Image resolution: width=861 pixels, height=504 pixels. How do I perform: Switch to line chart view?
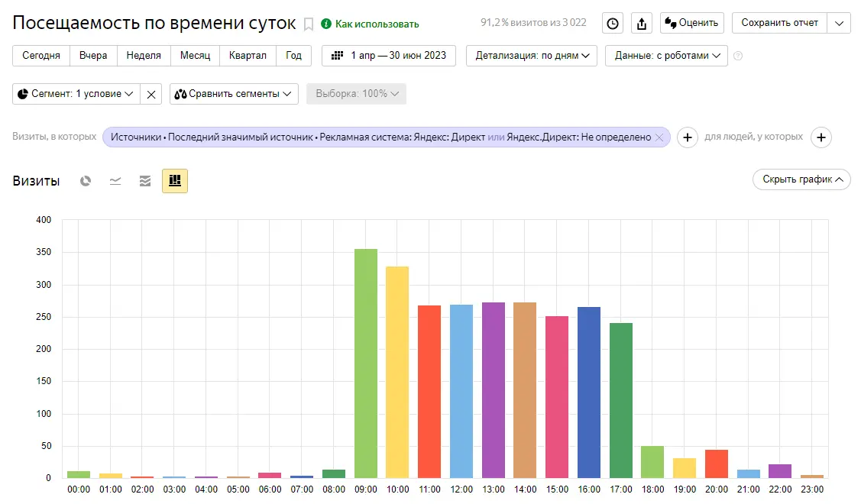coord(115,181)
